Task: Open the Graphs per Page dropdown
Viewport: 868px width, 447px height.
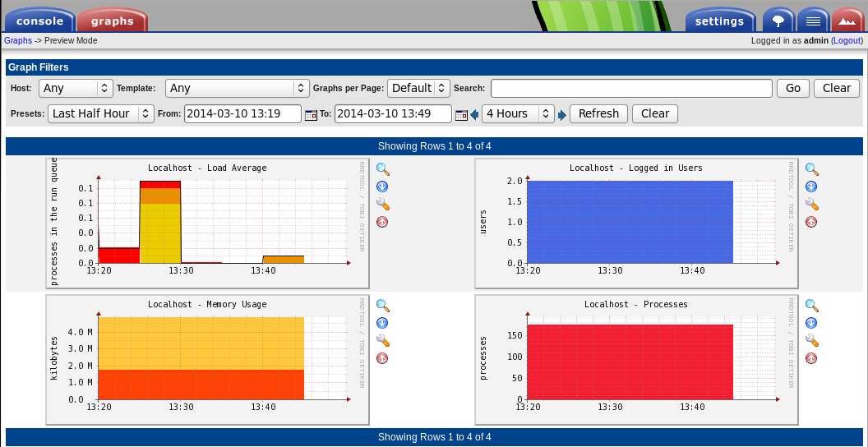Action: [419, 88]
